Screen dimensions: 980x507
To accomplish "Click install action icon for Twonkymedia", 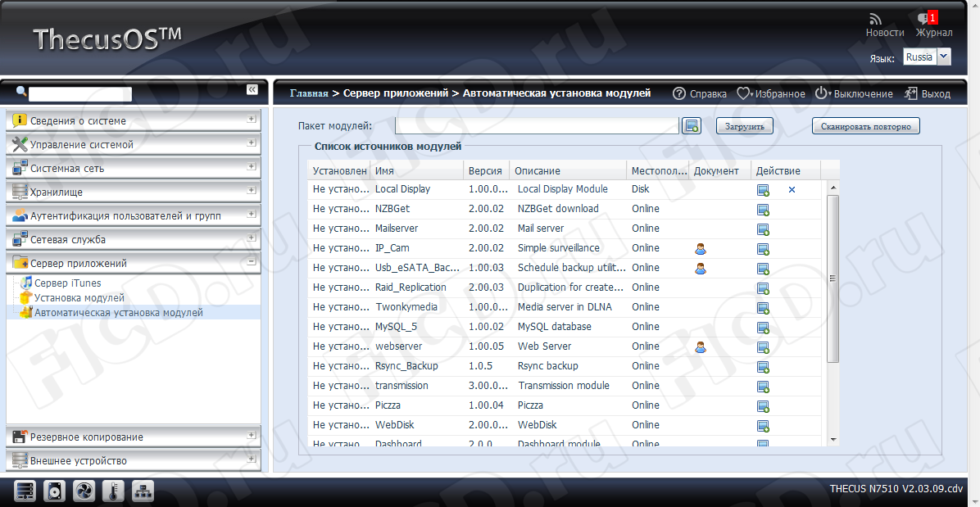I will coord(763,308).
